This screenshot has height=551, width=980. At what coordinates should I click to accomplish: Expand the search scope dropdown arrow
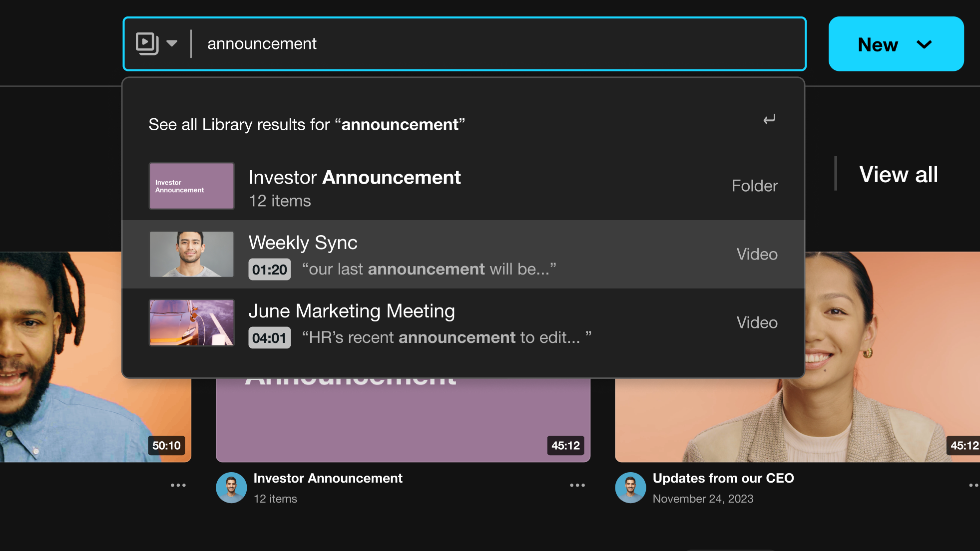172,43
